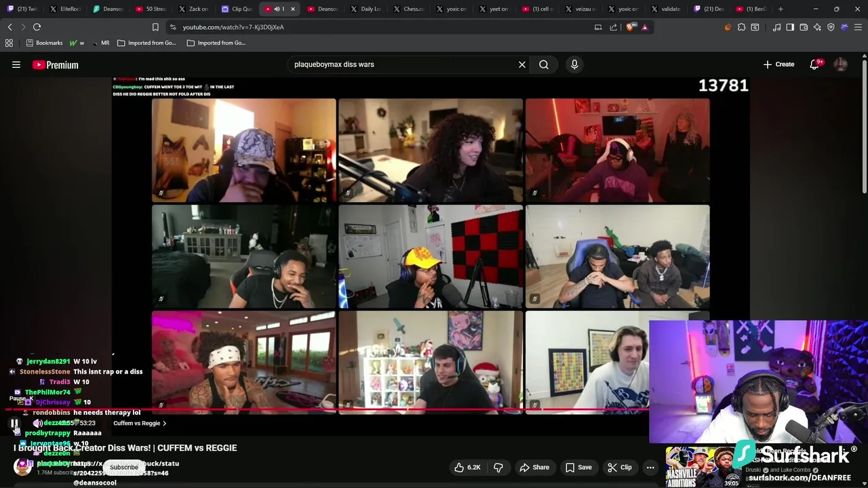Open the MR bookmark
Viewport: 868px width, 488px height.
(101, 43)
